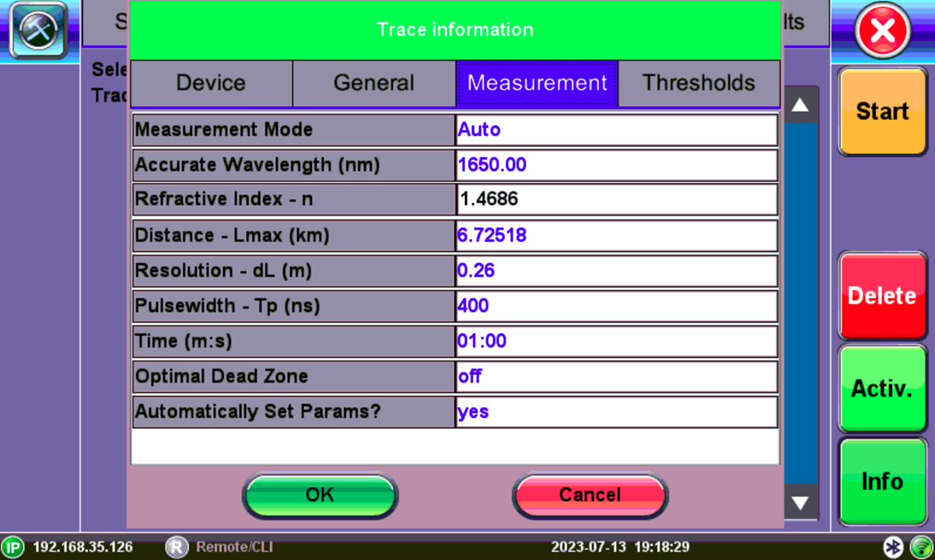This screenshot has height=560, width=935.
Task: Click the Optimal Dead Zone off value
Action: tap(616, 376)
